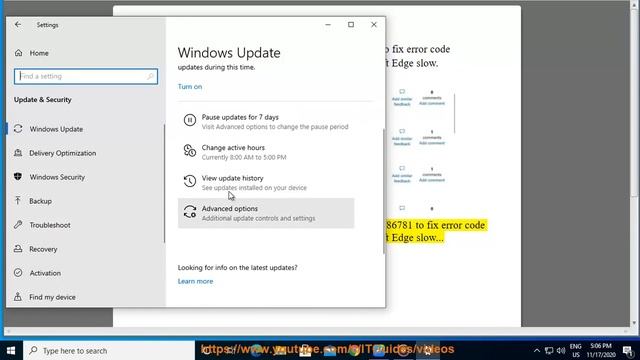
Task: Open Delivery Optimization settings
Action: (62, 153)
